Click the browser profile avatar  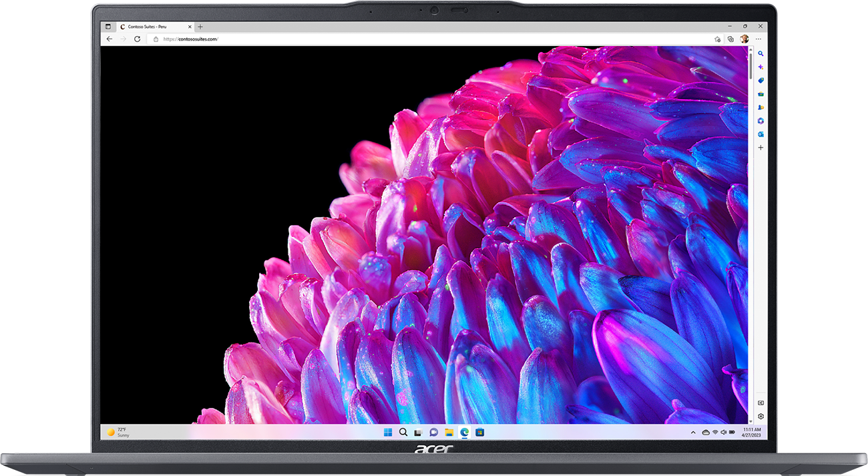tap(744, 39)
